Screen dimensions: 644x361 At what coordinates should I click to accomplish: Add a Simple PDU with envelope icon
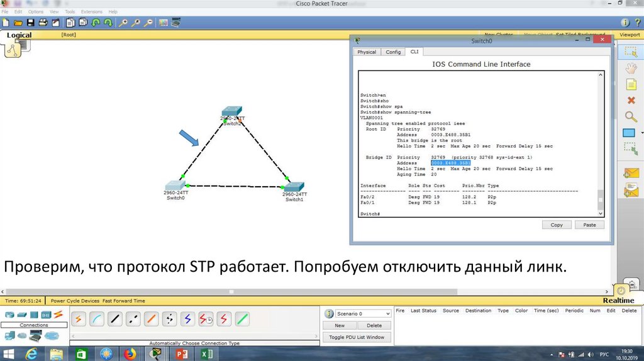631,174
